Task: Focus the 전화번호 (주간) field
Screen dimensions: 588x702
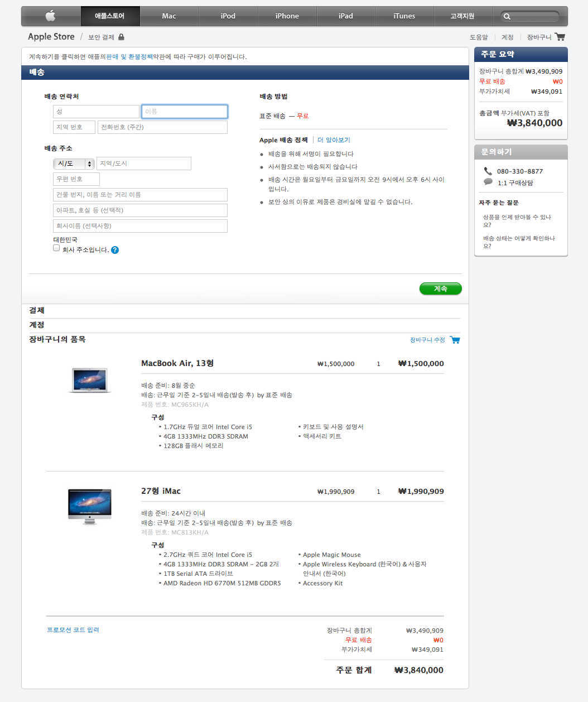Action: (x=163, y=127)
